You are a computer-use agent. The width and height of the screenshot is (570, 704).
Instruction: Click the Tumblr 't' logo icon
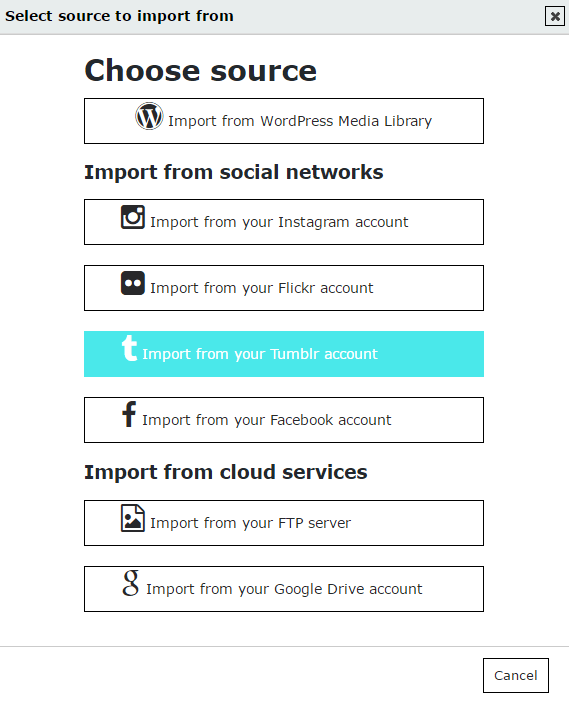click(129, 348)
